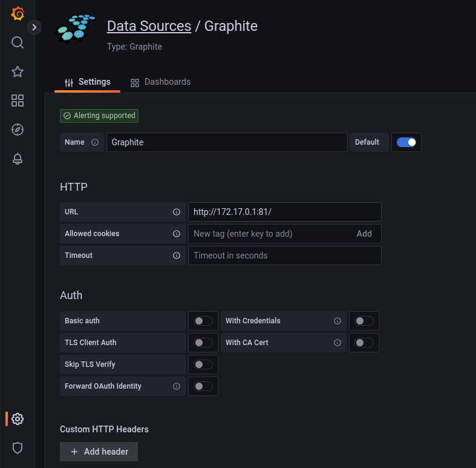The height and width of the screenshot is (468, 476).
Task: Open the Explore compass icon
Action: (18, 130)
